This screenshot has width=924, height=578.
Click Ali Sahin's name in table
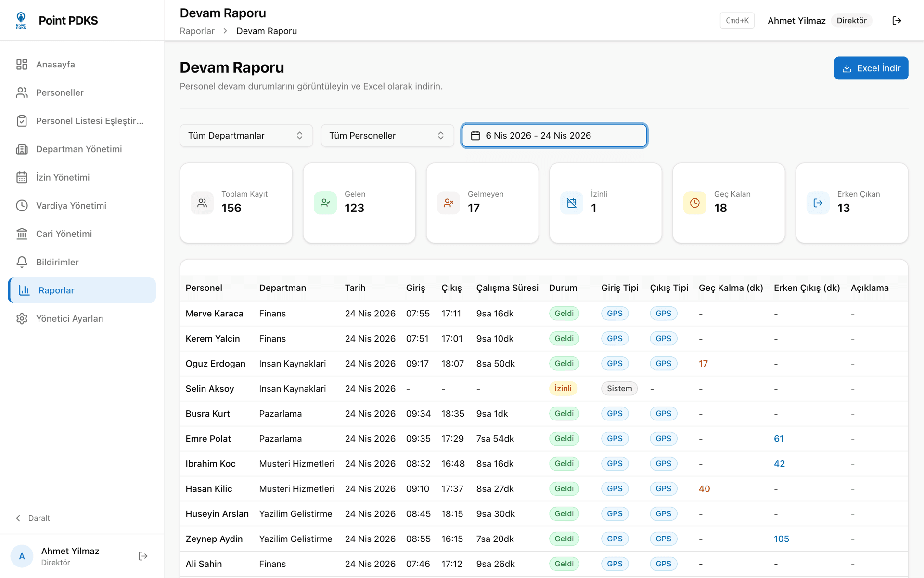click(204, 564)
